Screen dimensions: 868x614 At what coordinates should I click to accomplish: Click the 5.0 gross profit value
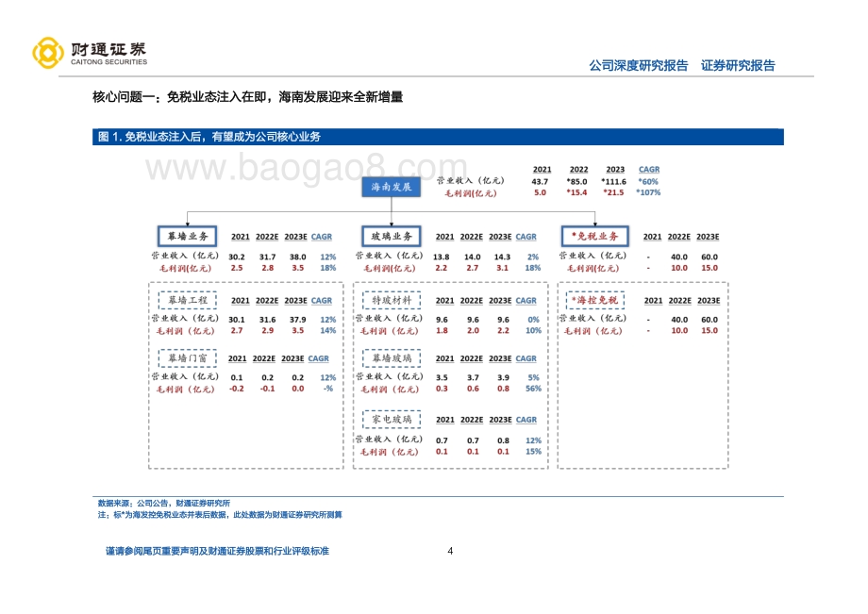tap(540, 192)
